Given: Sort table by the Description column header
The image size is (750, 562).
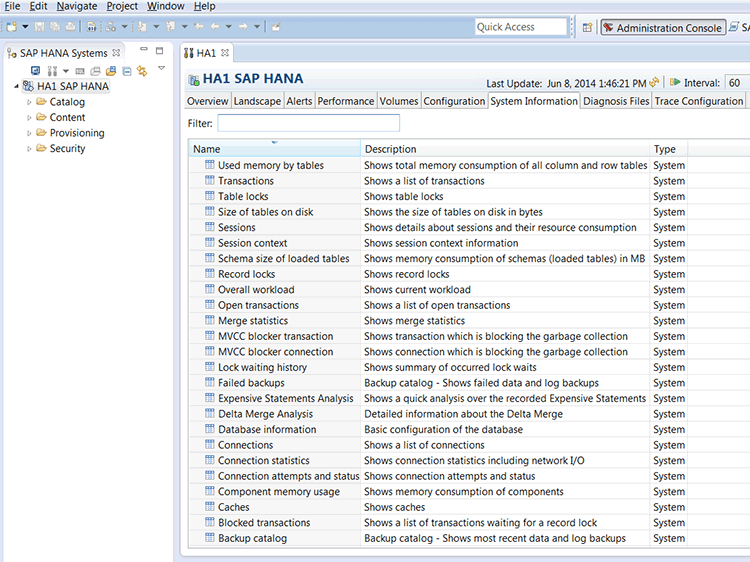Looking at the screenshot, I should tap(505, 149).
